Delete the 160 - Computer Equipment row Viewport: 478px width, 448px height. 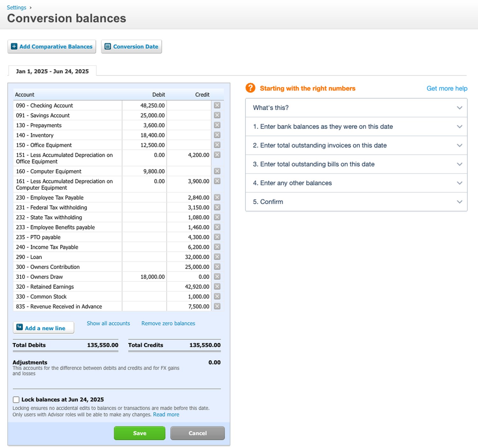click(217, 171)
